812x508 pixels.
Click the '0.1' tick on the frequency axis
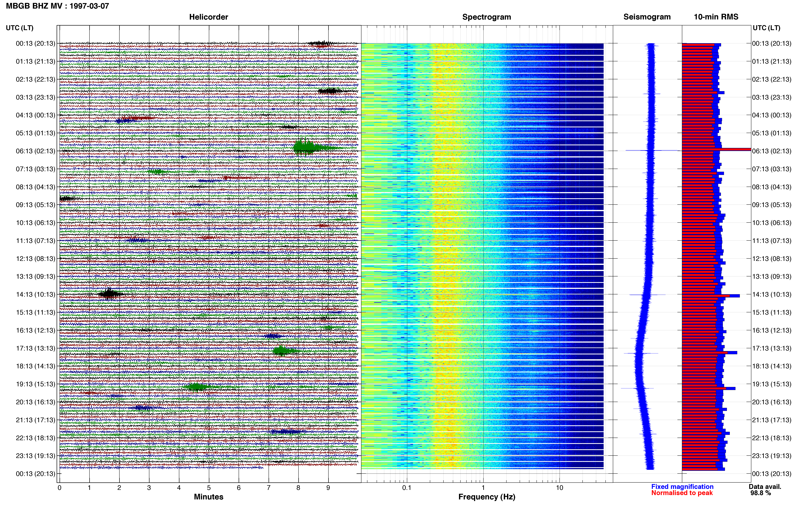[x=407, y=488]
